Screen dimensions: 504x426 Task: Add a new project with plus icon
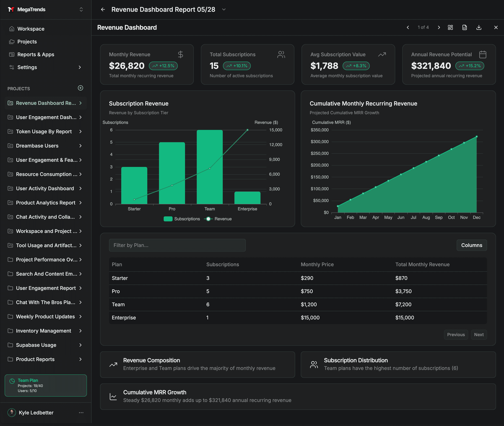[x=80, y=88]
